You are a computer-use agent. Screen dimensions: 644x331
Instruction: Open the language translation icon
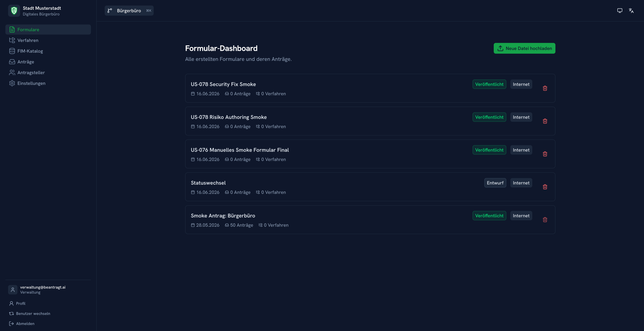631,11
